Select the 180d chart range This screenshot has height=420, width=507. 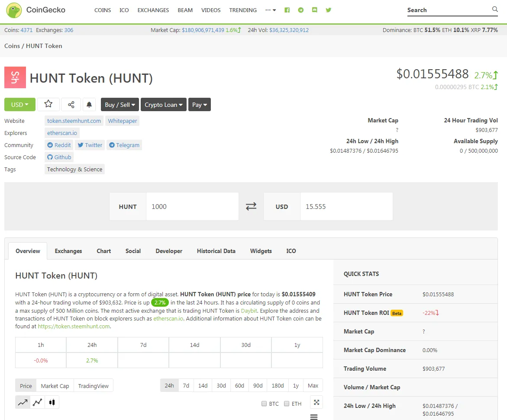[x=278, y=385]
